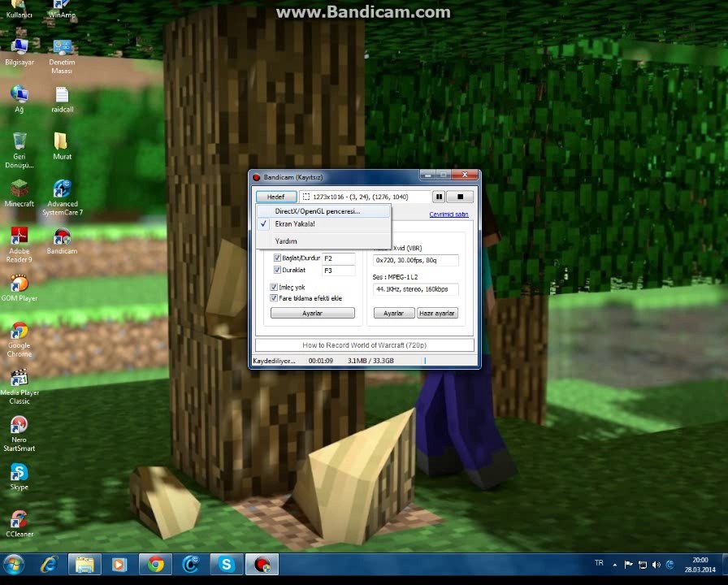Click the 44.1KHz, stereo, 160kbps field

[x=416, y=289]
